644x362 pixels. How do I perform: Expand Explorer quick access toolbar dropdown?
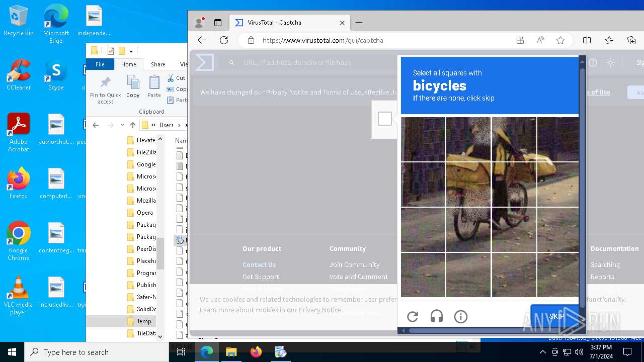[131, 51]
